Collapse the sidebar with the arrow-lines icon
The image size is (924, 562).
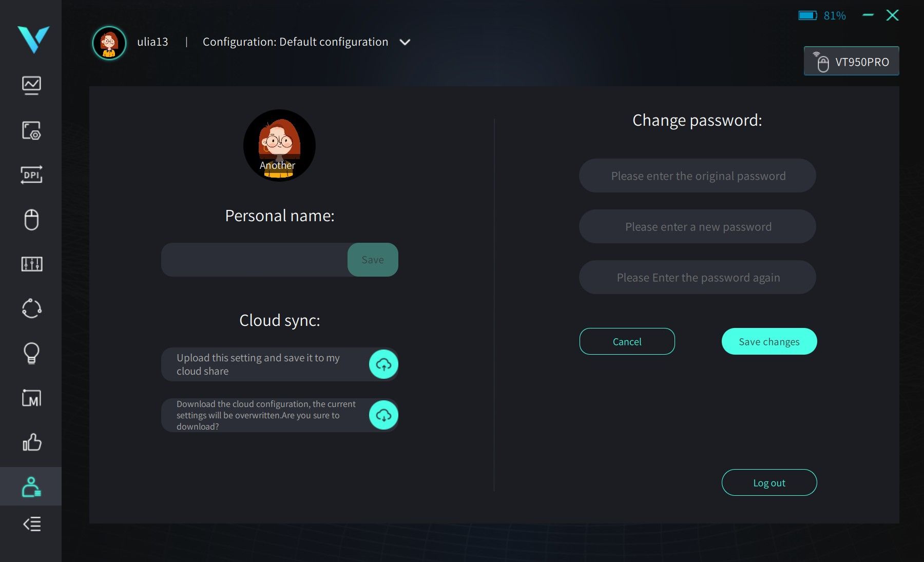coord(31,524)
